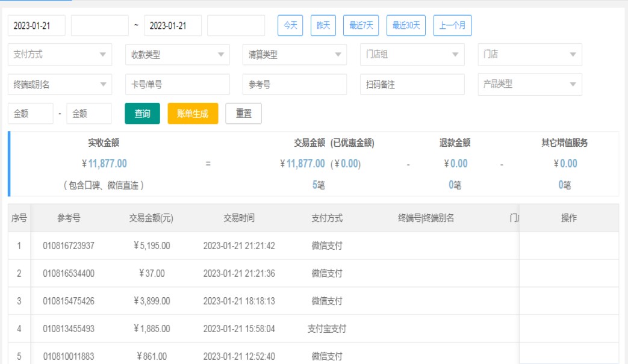The image size is (628, 364).
Task: Click the 今天 quick date button
Action: pyautogui.click(x=290, y=25)
